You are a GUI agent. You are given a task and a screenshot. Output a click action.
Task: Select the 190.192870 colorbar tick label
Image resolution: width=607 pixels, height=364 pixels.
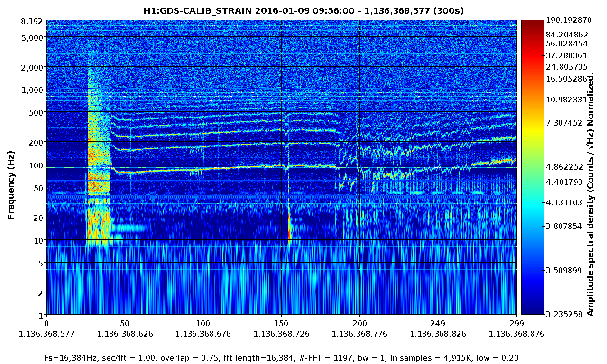coord(569,20)
